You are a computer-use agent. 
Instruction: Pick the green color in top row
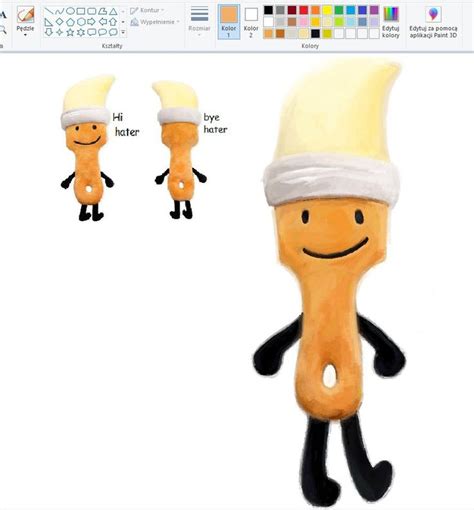click(339, 10)
